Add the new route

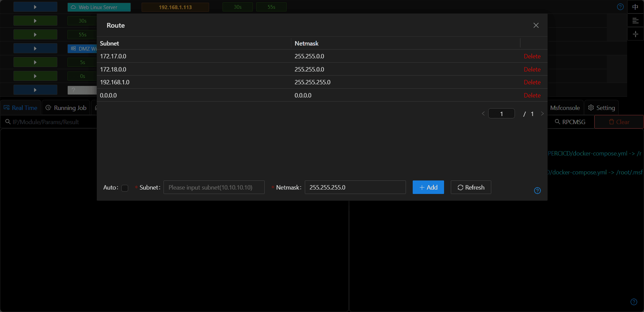(428, 187)
